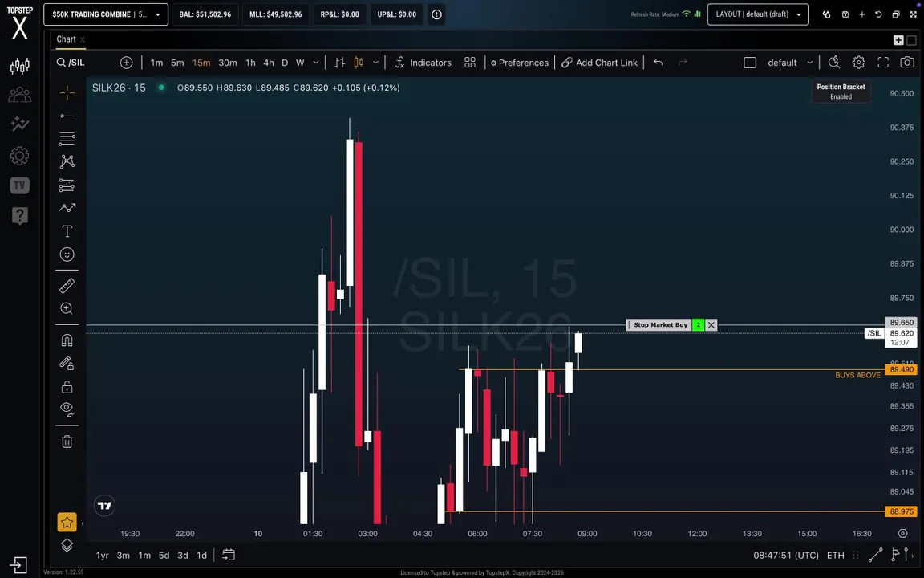Screen dimensions: 924x578
Task: Take a chart snapshot with camera icon
Action: pyautogui.click(x=907, y=63)
